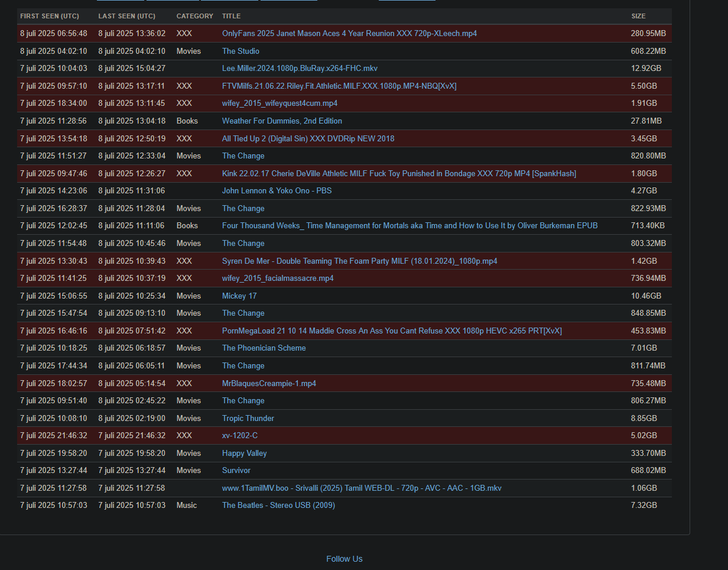Select Books category of Four Thousand Weeks
728x570 pixels.
coord(187,226)
